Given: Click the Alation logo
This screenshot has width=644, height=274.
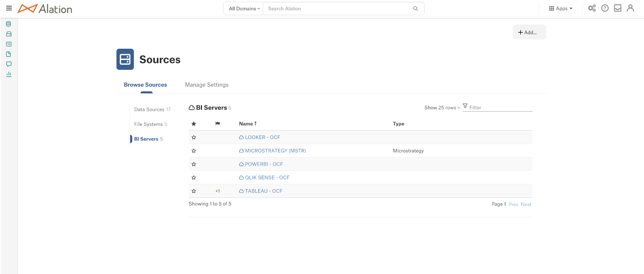Looking at the screenshot, I should pos(45,8).
